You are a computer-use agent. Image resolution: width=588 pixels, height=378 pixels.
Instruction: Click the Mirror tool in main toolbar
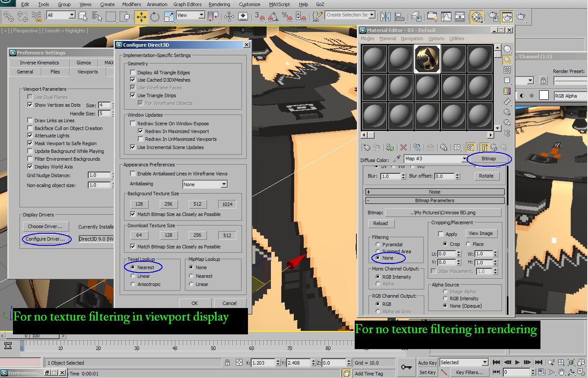pyautogui.click(x=385, y=17)
